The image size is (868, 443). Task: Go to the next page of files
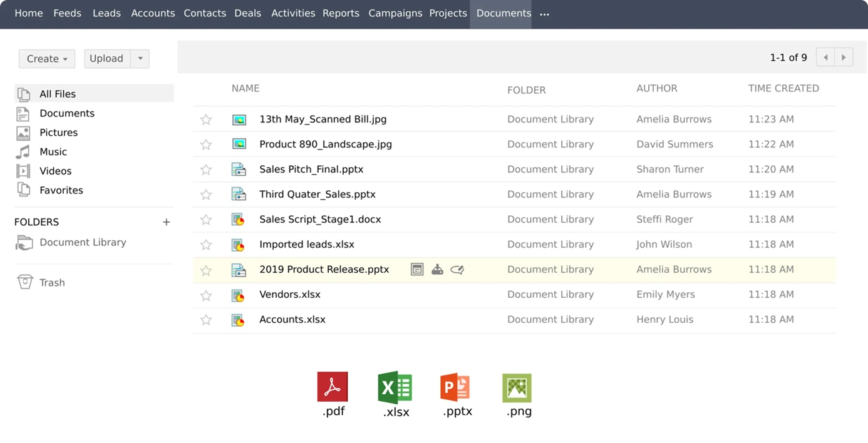[x=844, y=56]
